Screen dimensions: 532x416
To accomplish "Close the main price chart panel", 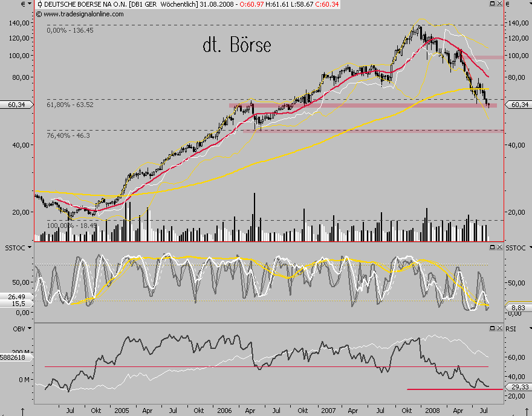I will coord(499,4).
